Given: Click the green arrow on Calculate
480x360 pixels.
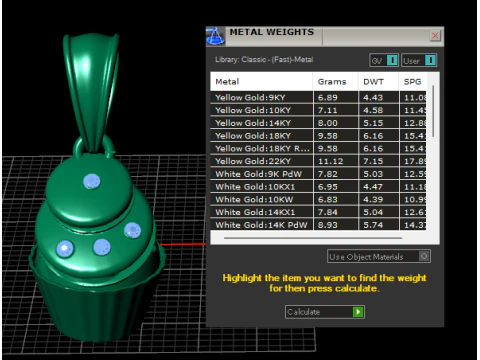Looking at the screenshot, I should click(358, 312).
